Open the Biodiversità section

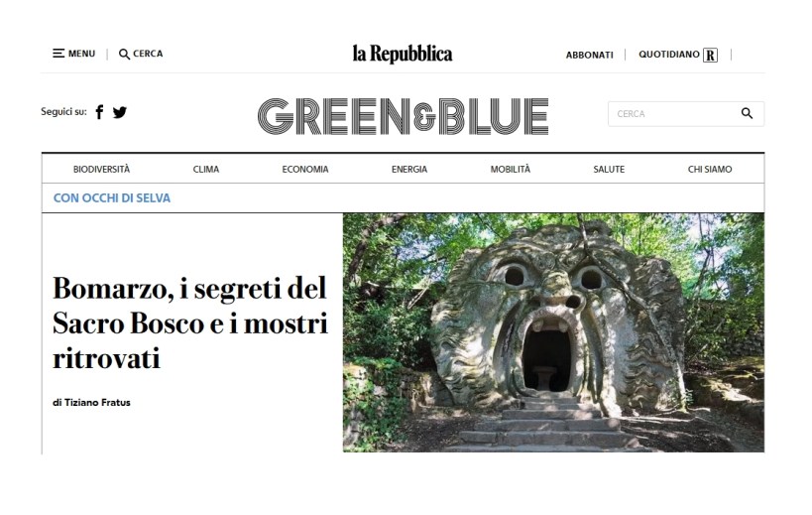(101, 170)
